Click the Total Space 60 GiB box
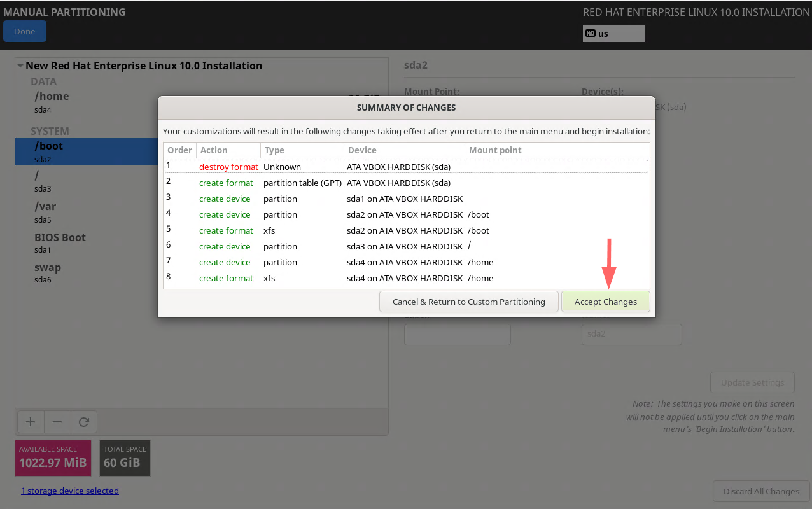The height and width of the screenshot is (509, 812). [x=125, y=458]
